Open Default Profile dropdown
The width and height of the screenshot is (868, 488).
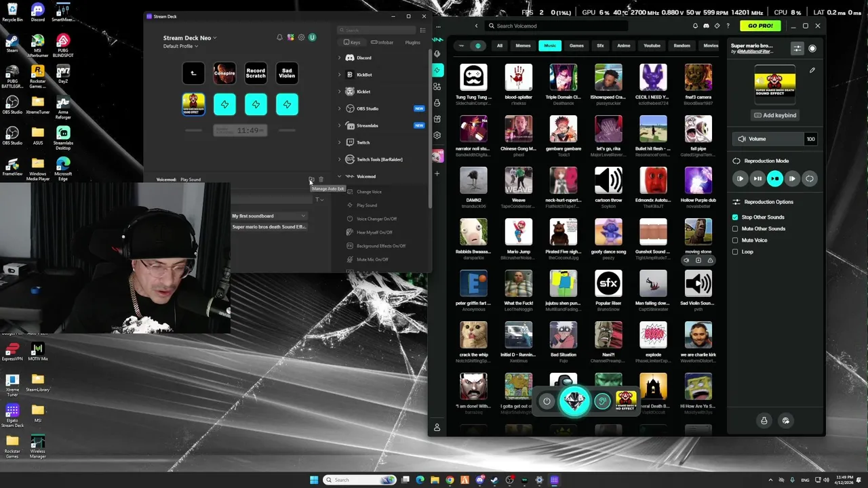pyautogui.click(x=180, y=46)
